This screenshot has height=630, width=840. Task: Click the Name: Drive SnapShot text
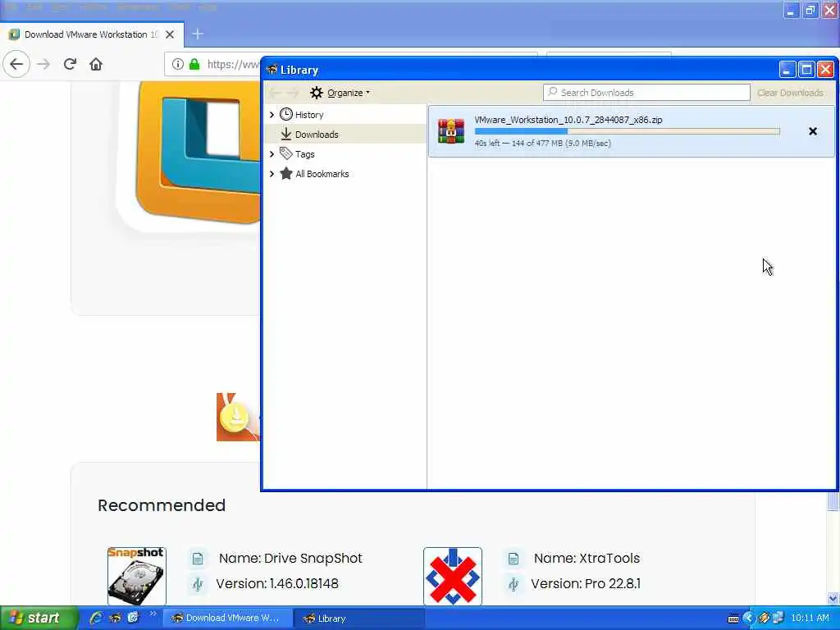coord(290,558)
